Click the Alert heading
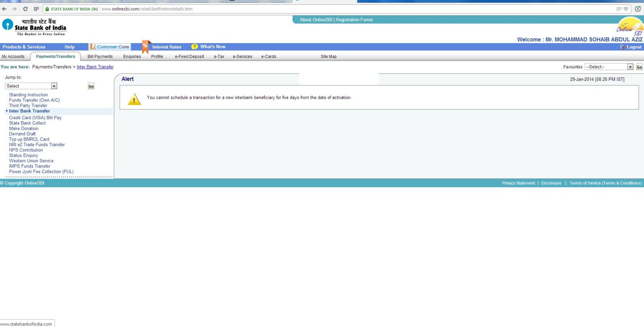Image resolution: width=644 pixels, height=327 pixels. pos(128,79)
